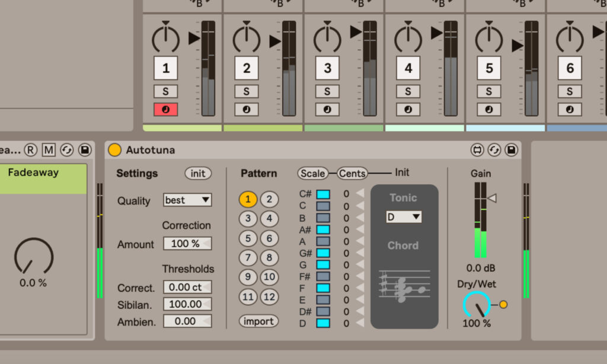Toggle track 1 activator button
This screenshot has width=607, height=364.
pos(166,68)
